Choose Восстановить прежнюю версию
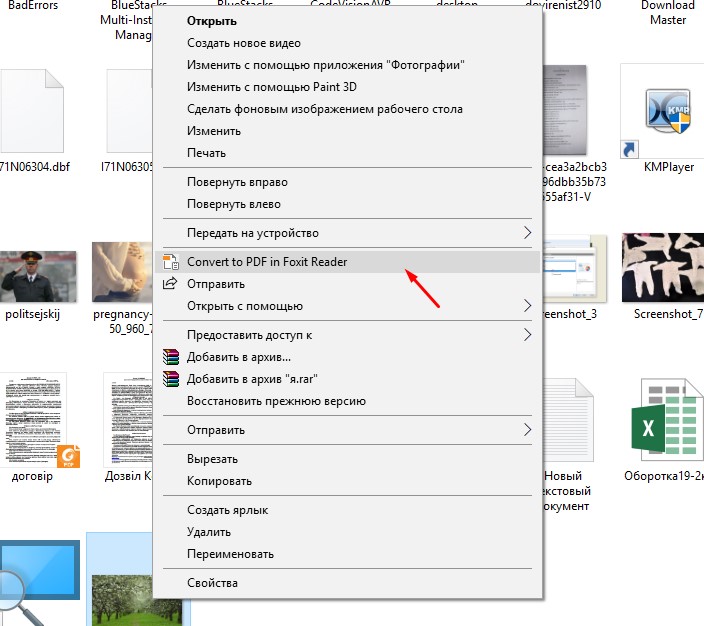 pyautogui.click(x=347, y=401)
